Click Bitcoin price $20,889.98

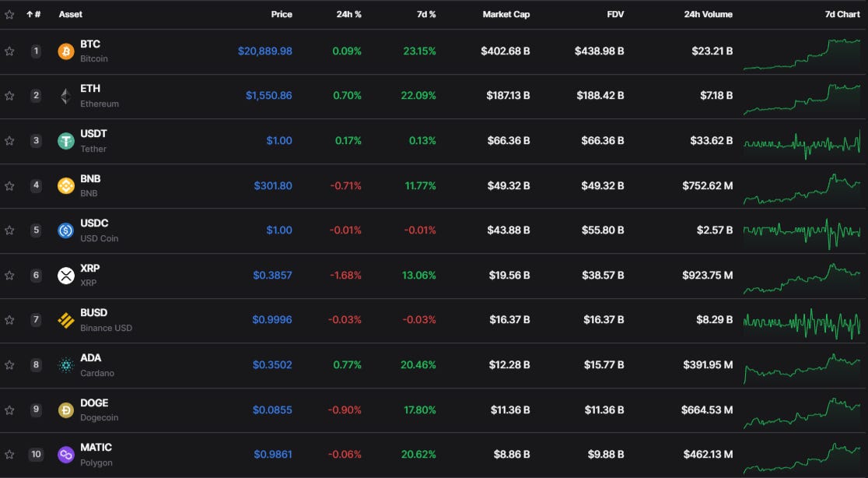tap(265, 51)
